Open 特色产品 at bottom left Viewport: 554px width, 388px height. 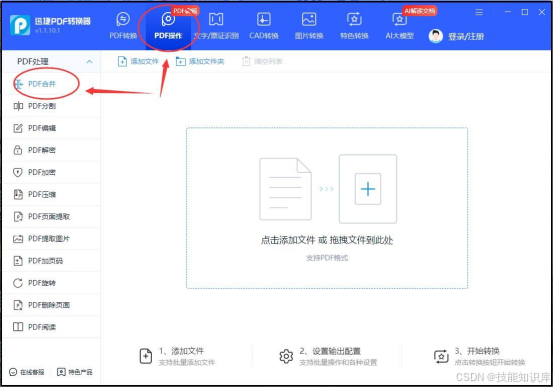[x=75, y=372]
